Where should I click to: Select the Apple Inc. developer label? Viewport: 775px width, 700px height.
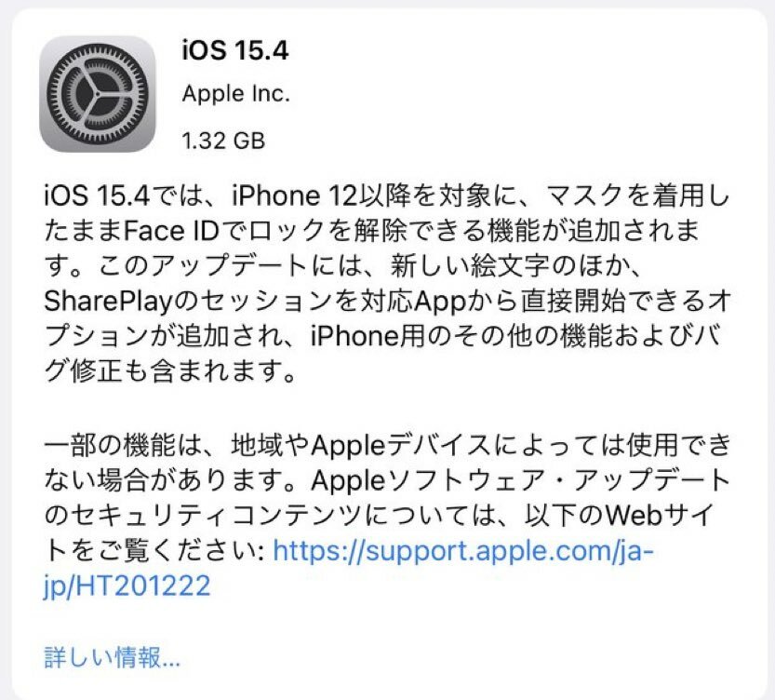point(235,94)
